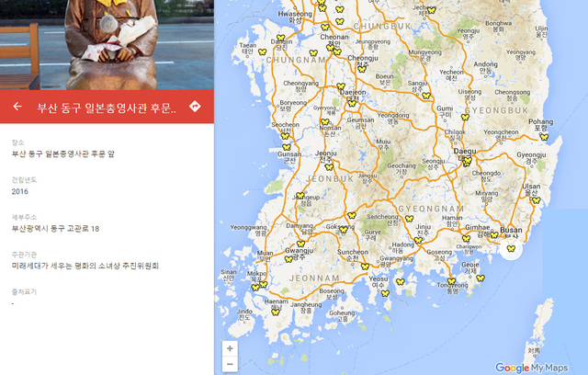Select the highlighted butterfly marker below Busan
Image resolution: width=588 pixels, height=375 pixels.
tap(511, 248)
